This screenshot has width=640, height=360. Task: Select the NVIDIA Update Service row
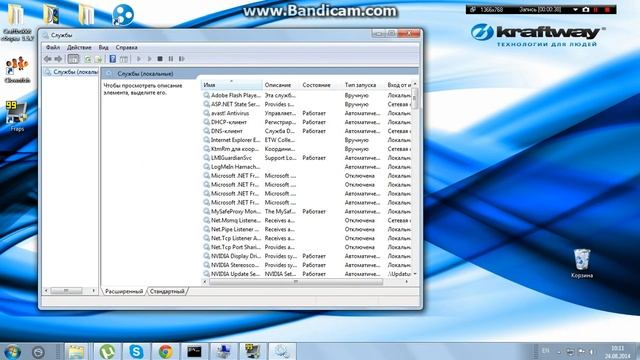pos(307,274)
